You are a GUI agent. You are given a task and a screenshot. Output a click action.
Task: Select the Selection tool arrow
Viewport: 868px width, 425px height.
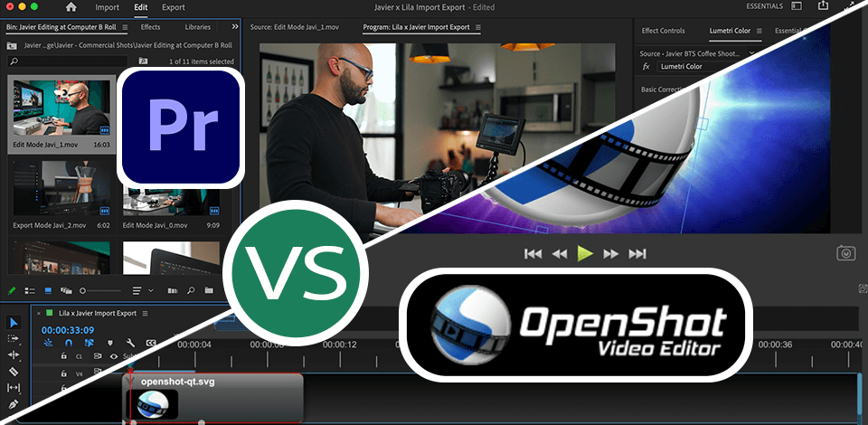tap(14, 323)
